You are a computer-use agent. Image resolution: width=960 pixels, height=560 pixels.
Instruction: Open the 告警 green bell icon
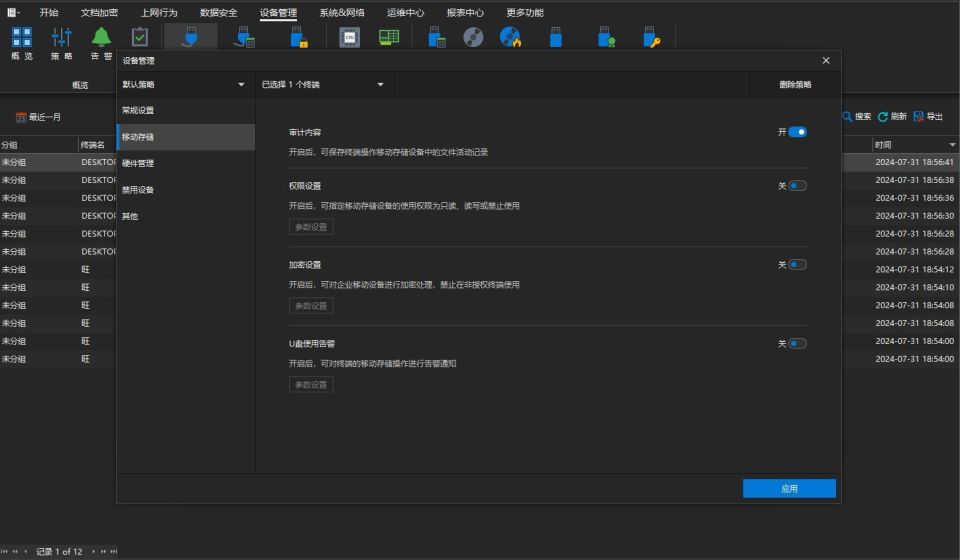[x=101, y=37]
